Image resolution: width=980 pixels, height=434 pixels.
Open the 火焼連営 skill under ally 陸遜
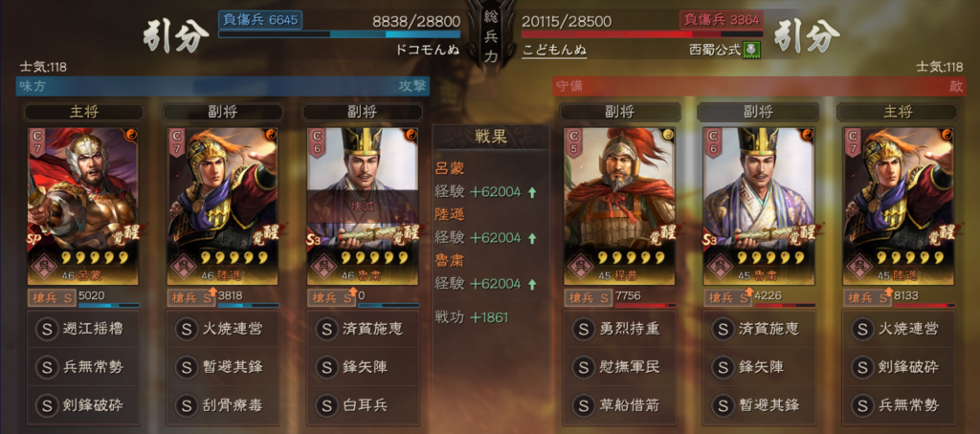pos(222,329)
